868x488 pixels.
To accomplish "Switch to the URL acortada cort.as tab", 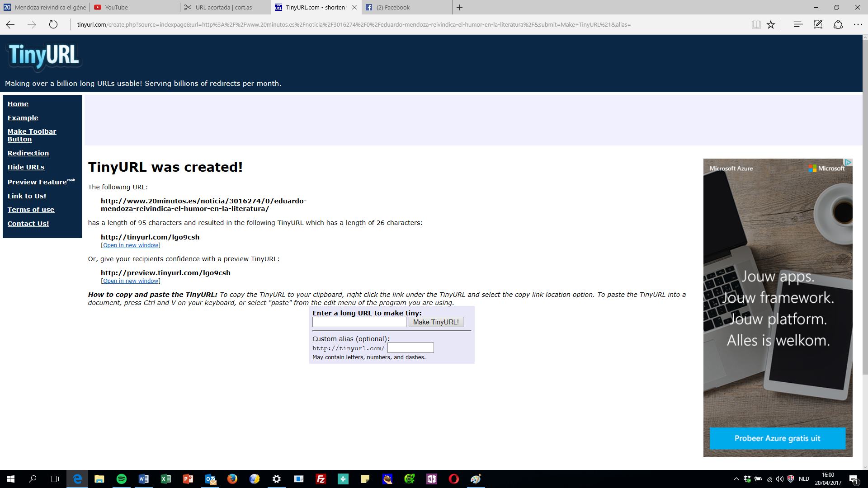I will [225, 7].
